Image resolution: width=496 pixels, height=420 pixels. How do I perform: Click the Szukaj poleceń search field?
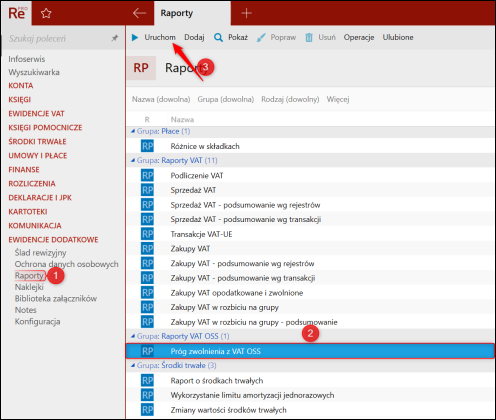[57, 39]
